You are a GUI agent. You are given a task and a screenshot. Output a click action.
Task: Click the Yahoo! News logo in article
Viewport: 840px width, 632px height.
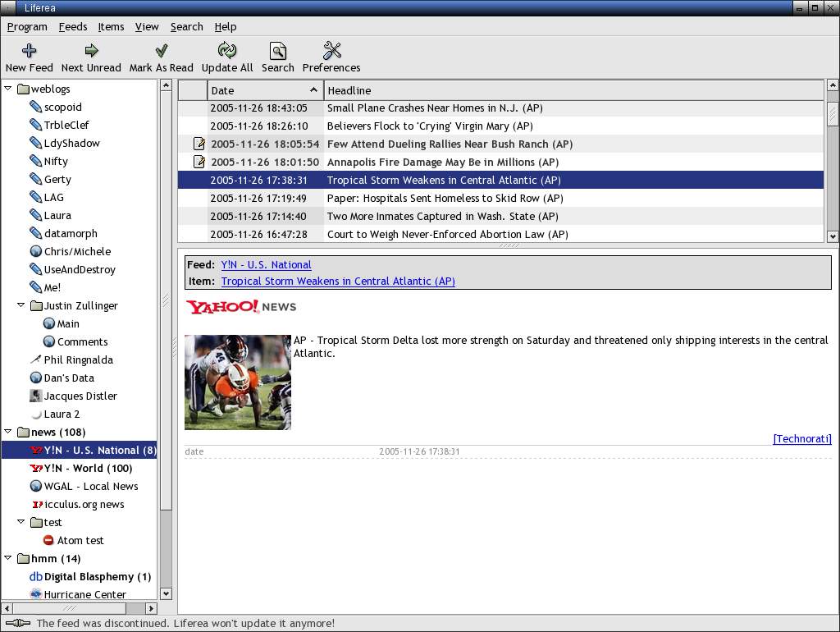(x=241, y=307)
